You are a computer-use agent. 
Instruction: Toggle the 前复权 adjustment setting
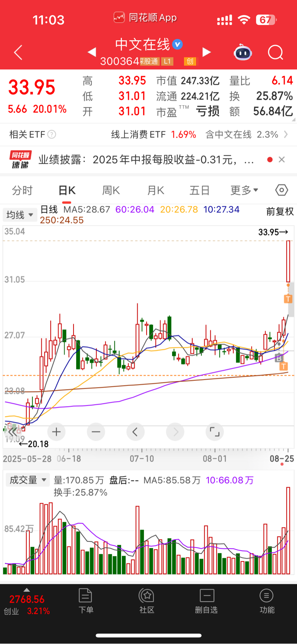(x=280, y=211)
